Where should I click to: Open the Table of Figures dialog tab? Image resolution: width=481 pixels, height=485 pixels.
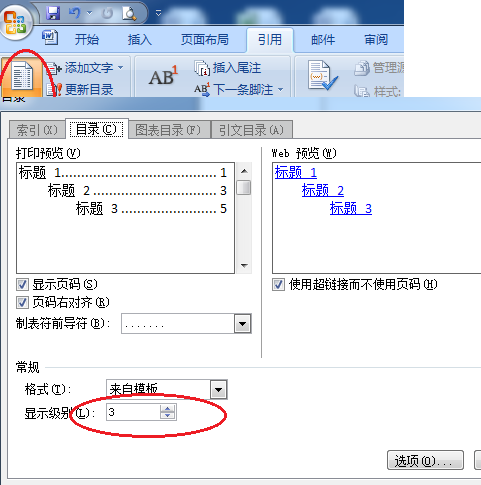click(x=169, y=129)
